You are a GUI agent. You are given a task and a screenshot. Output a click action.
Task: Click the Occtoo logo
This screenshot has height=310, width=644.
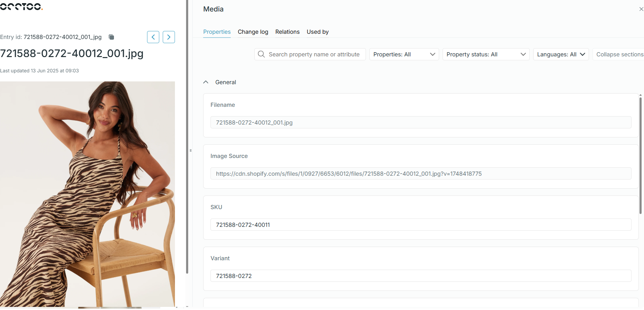pos(21,6)
